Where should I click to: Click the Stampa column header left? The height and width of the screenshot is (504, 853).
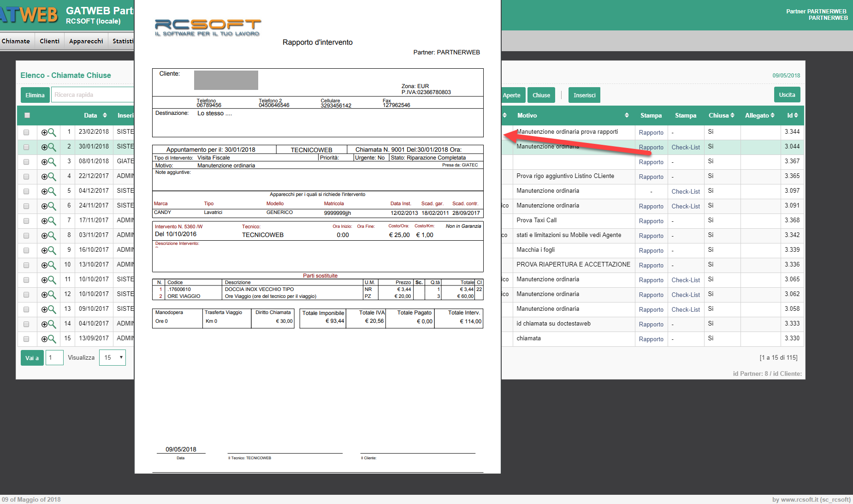(x=651, y=115)
